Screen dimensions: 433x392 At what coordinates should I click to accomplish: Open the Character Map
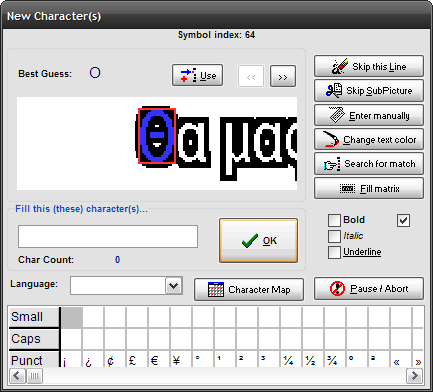click(x=249, y=289)
